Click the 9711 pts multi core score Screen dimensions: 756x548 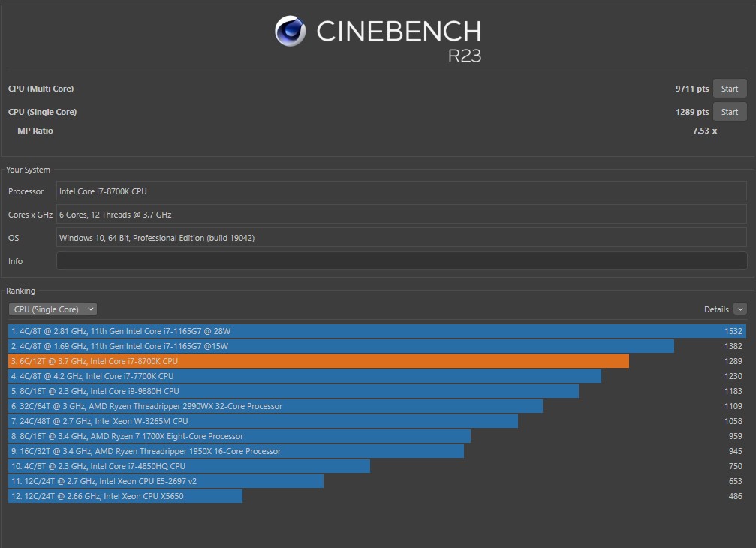tap(692, 89)
